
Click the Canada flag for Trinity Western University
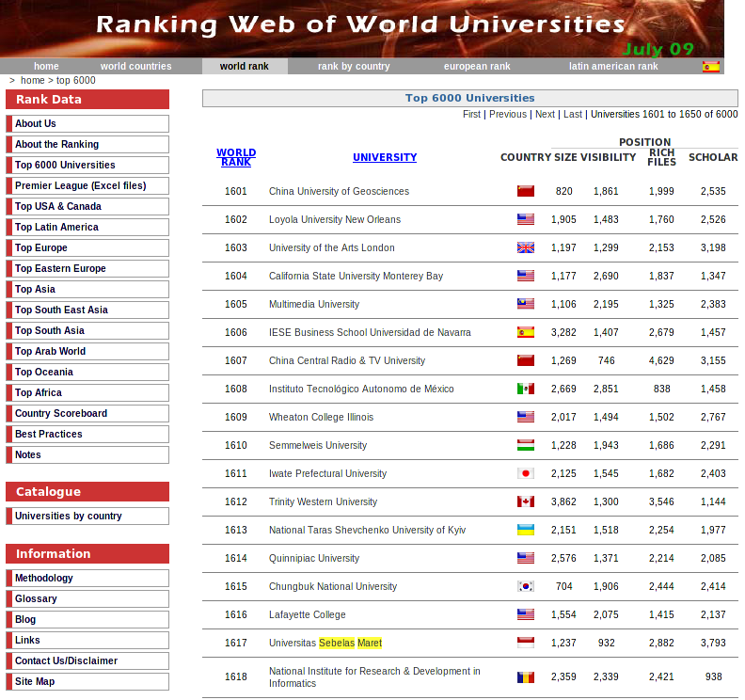(526, 501)
